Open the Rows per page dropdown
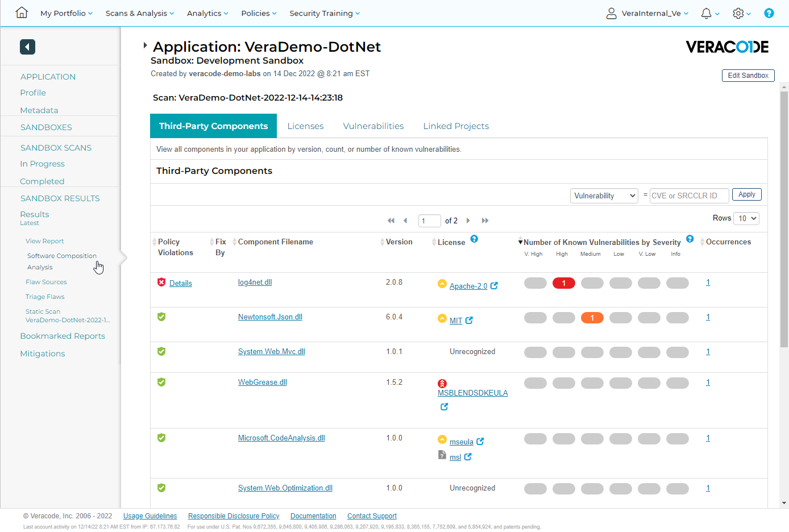789x532 pixels. [746, 218]
